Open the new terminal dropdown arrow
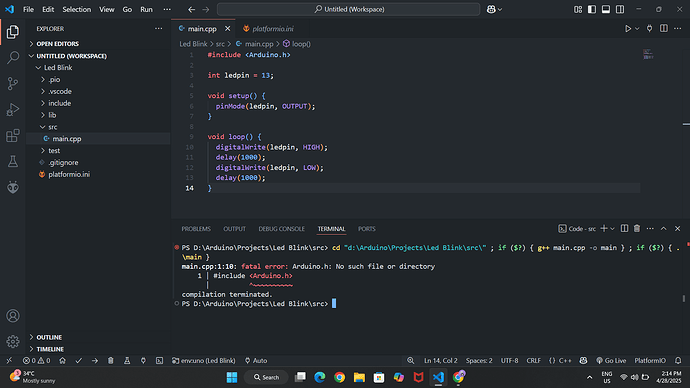690x388 pixels. pos(612,229)
